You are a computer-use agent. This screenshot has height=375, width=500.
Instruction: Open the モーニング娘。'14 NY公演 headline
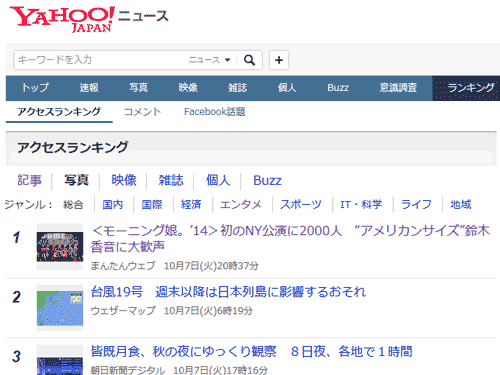pos(290,239)
